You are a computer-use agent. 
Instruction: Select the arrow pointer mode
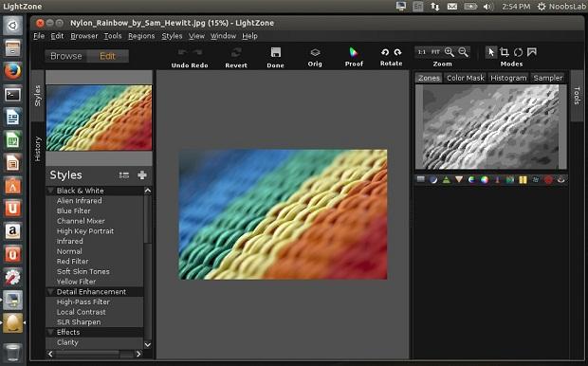(x=491, y=52)
